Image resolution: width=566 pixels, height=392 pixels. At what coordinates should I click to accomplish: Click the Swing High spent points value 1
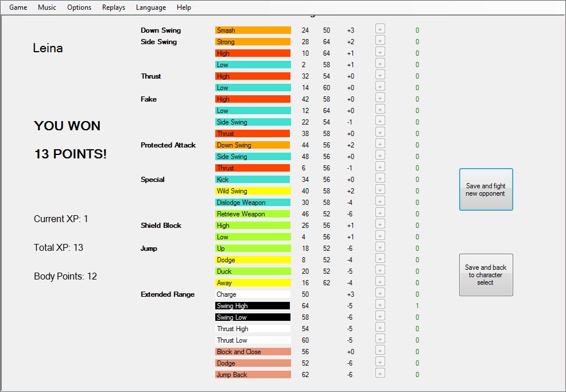417,306
